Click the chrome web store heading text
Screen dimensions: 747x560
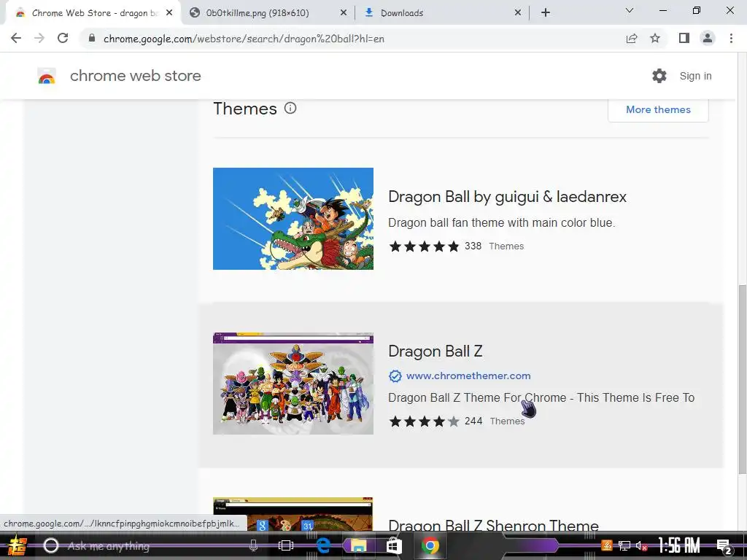click(x=135, y=76)
